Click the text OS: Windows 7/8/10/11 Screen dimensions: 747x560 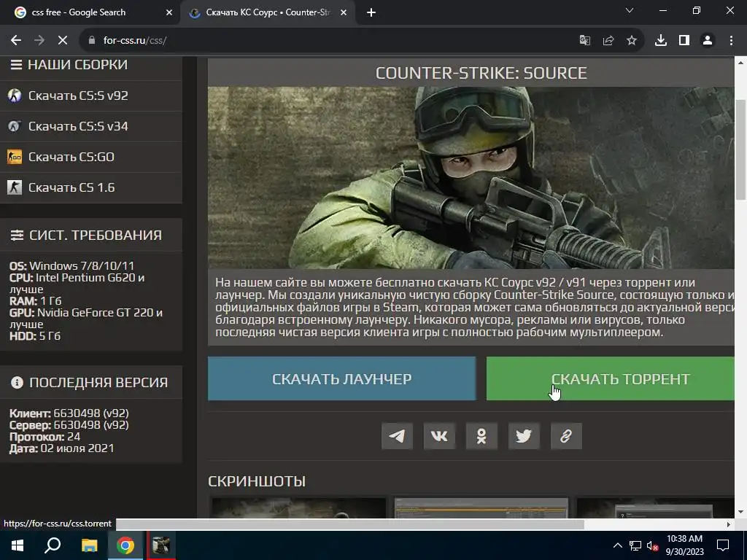point(72,265)
